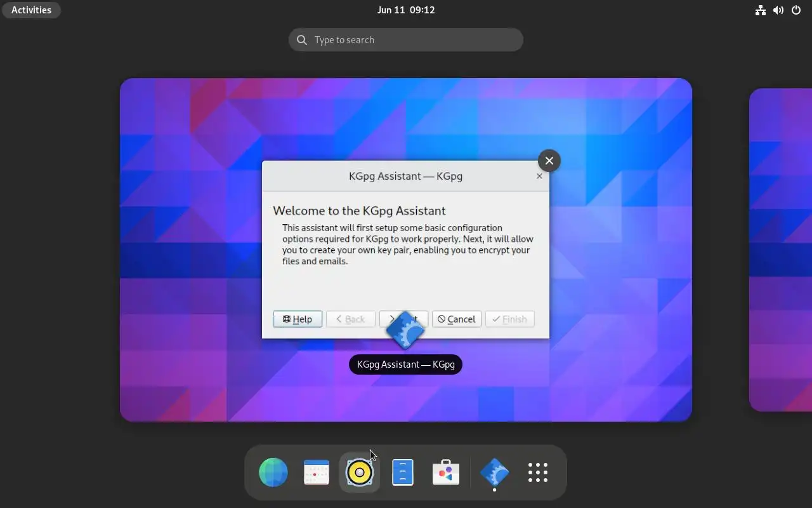Image resolution: width=812 pixels, height=508 pixels.
Task: Open the clock Jun 11 09:12 menu
Action: [x=406, y=10]
